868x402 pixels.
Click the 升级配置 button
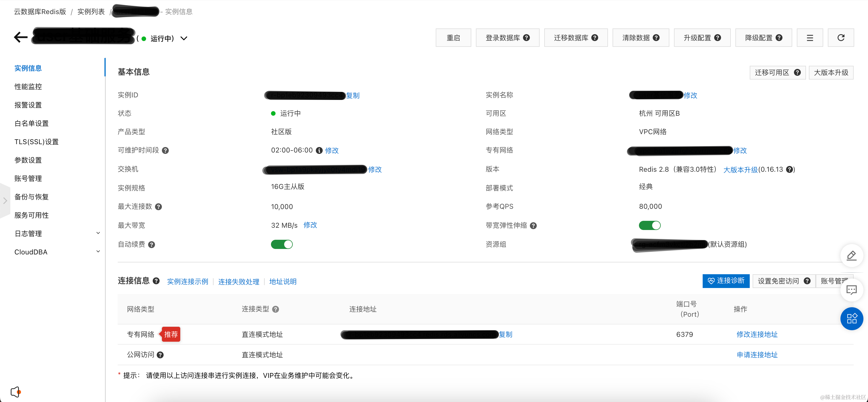pyautogui.click(x=702, y=38)
